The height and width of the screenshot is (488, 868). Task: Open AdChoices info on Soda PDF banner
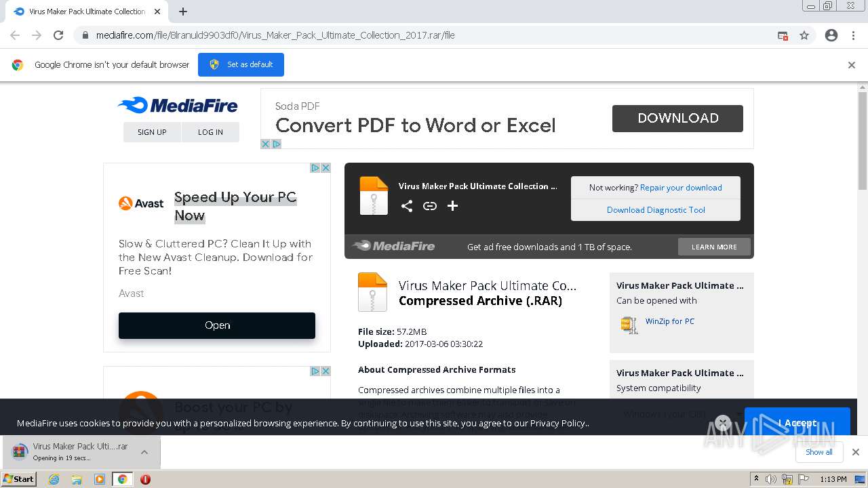point(276,144)
